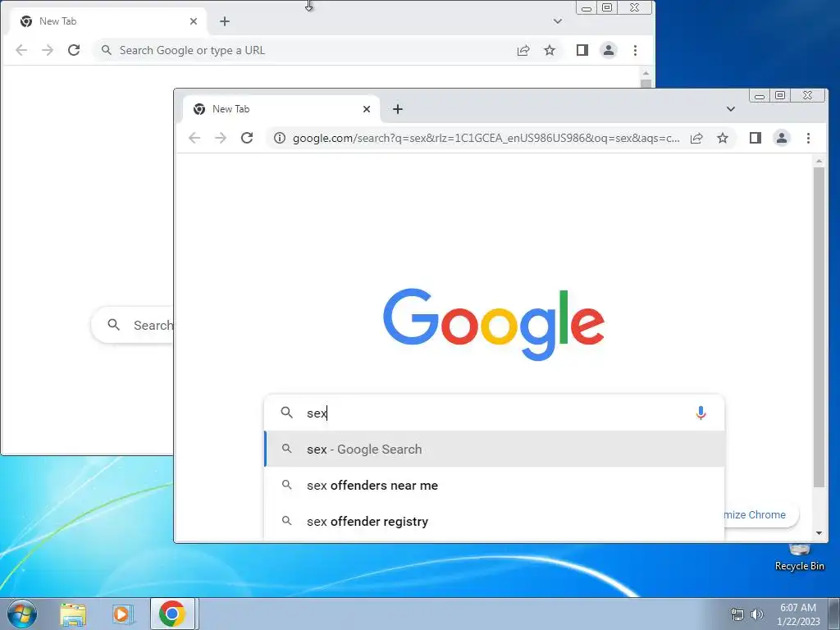The height and width of the screenshot is (630, 840).
Task: Click the front window address bar URL
Action: tap(486, 138)
